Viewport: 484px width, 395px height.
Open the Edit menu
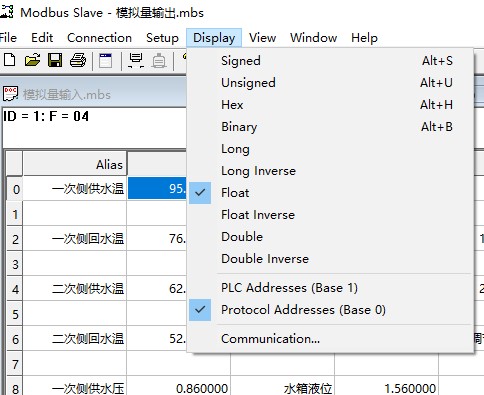coord(42,38)
